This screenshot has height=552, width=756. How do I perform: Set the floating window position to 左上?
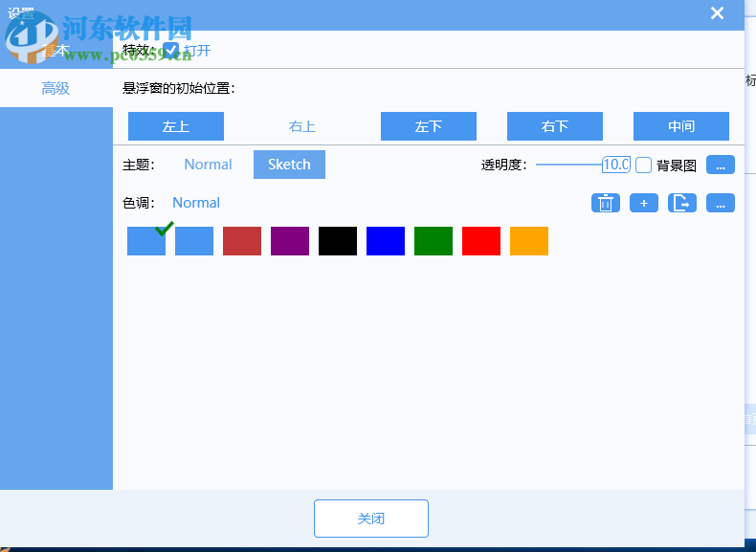point(176,126)
